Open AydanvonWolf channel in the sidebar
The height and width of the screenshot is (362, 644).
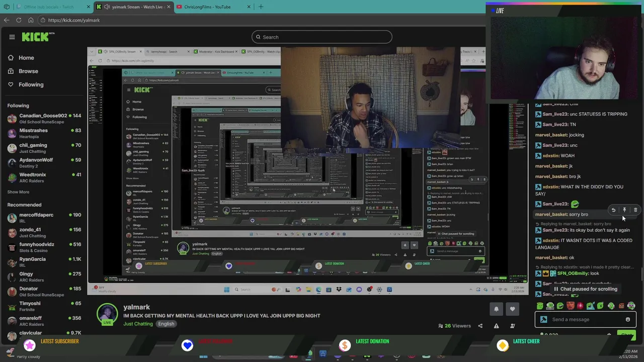pos(44,163)
